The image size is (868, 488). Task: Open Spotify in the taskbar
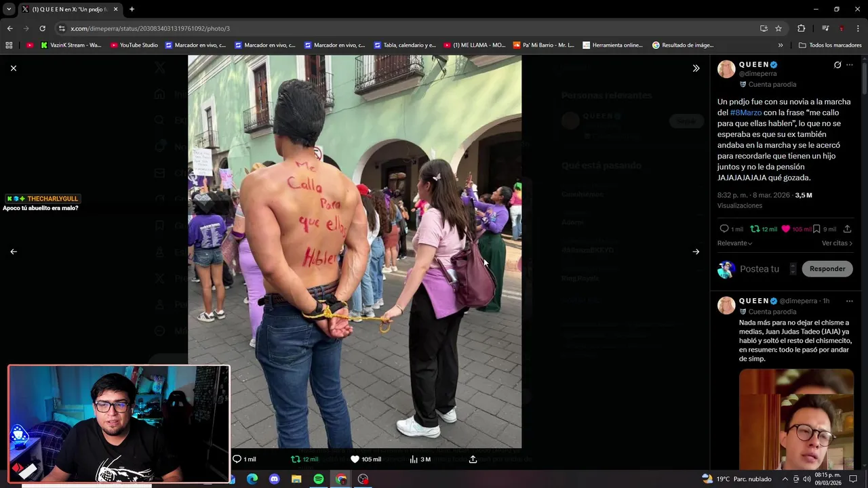(x=319, y=479)
